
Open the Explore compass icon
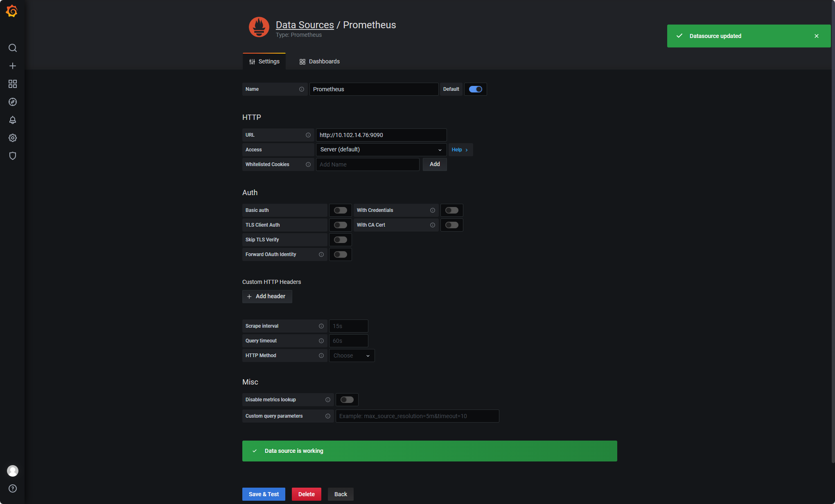click(x=13, y=102)
